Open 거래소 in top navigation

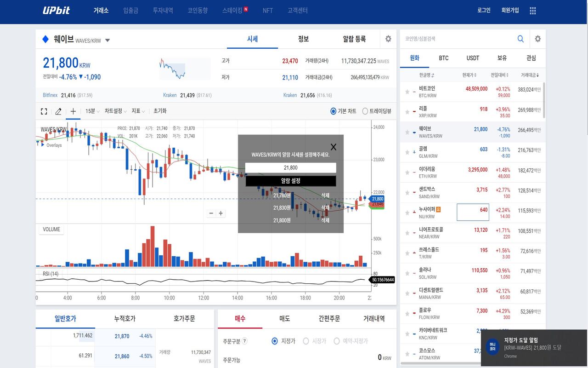pos(101,10)
